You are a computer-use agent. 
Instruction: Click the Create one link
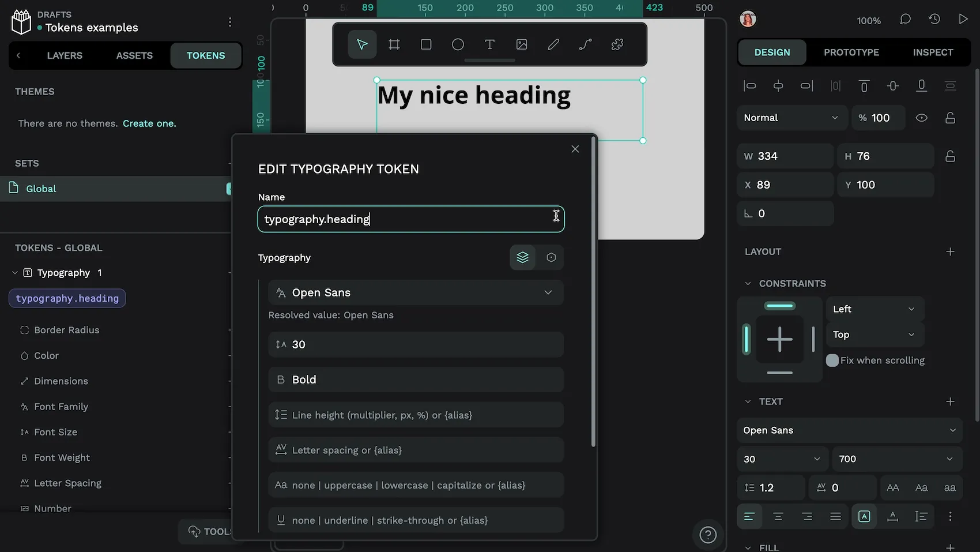149,123
